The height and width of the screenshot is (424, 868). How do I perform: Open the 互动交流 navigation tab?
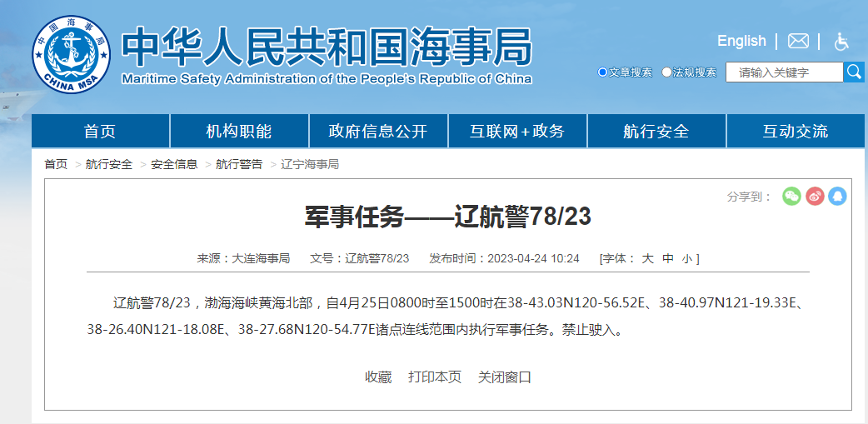[796, 131]
